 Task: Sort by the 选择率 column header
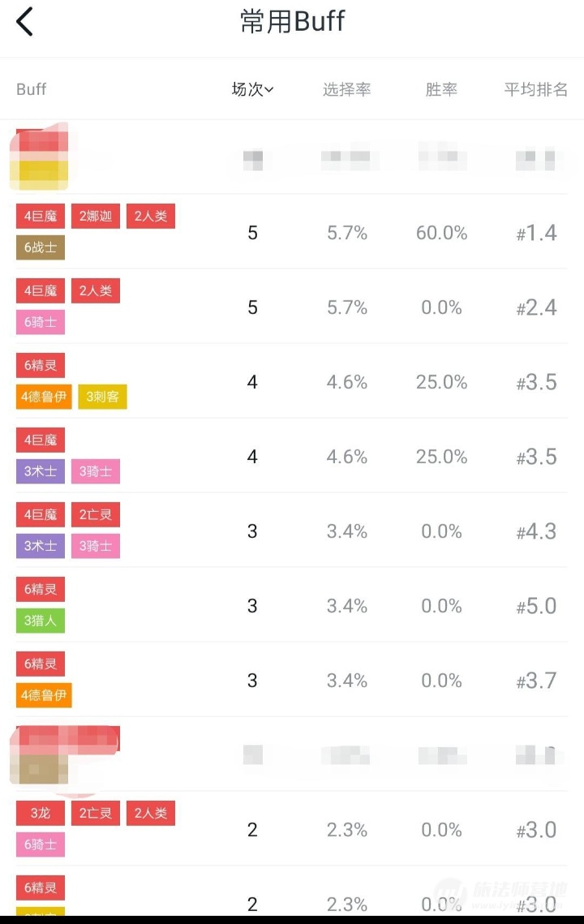(346, 89)
